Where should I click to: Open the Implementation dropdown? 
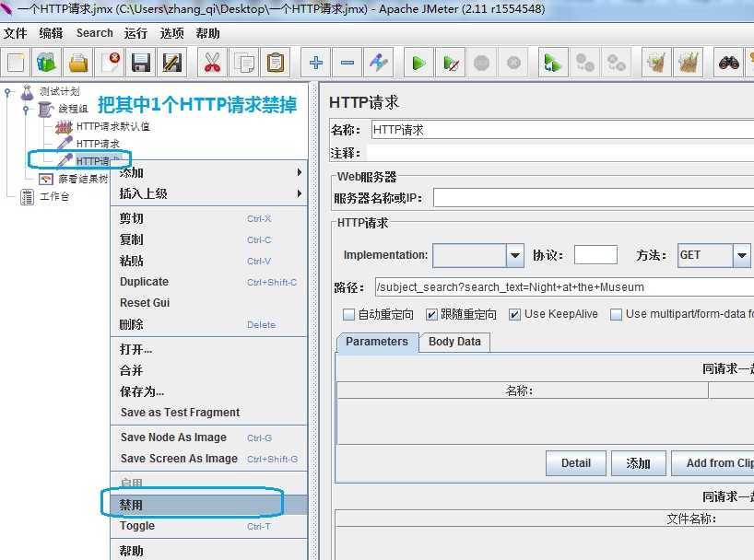coord(515,255)
